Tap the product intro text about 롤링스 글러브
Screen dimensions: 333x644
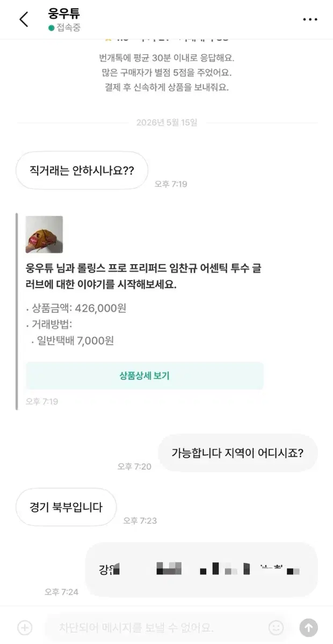coord(143,276)
